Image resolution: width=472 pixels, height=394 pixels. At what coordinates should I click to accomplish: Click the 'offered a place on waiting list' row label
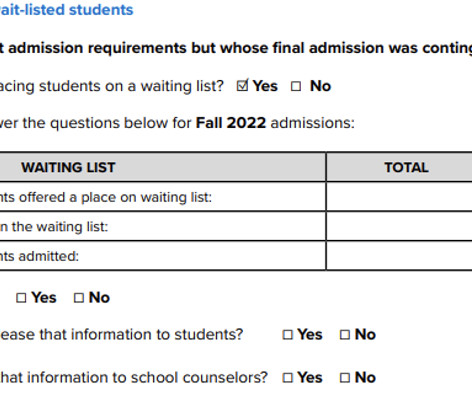106,197
